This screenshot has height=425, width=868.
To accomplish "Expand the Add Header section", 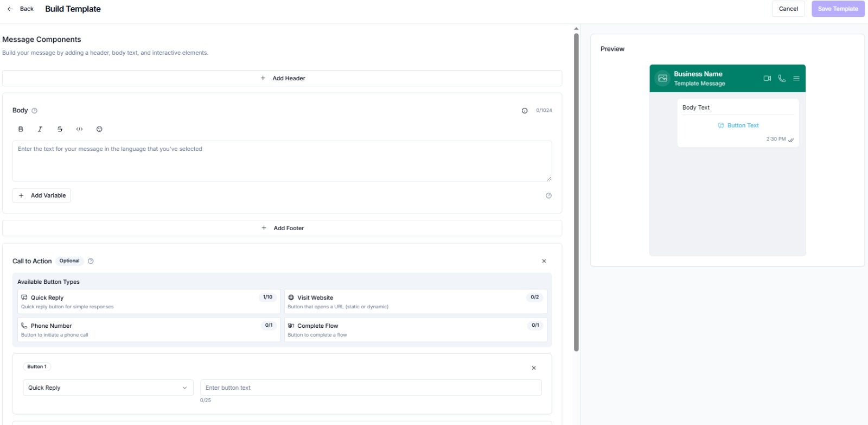I will coord(282,78).
